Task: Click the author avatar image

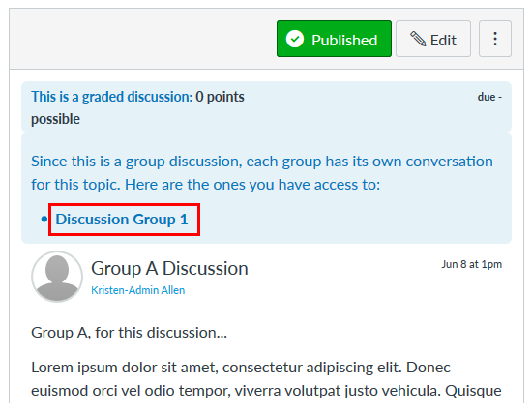Action: pyautogui.click(x=57, y=277)
